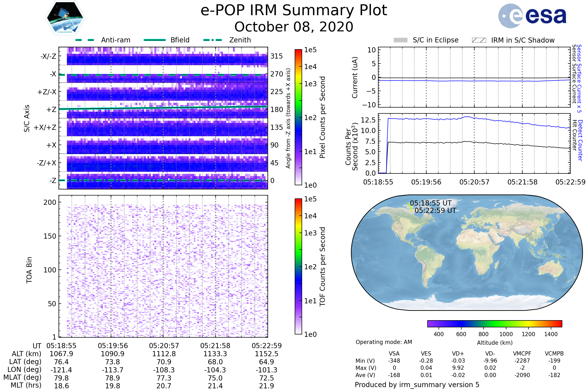
Task: Click the October 08, 2020 date heading
Action: 294,27
